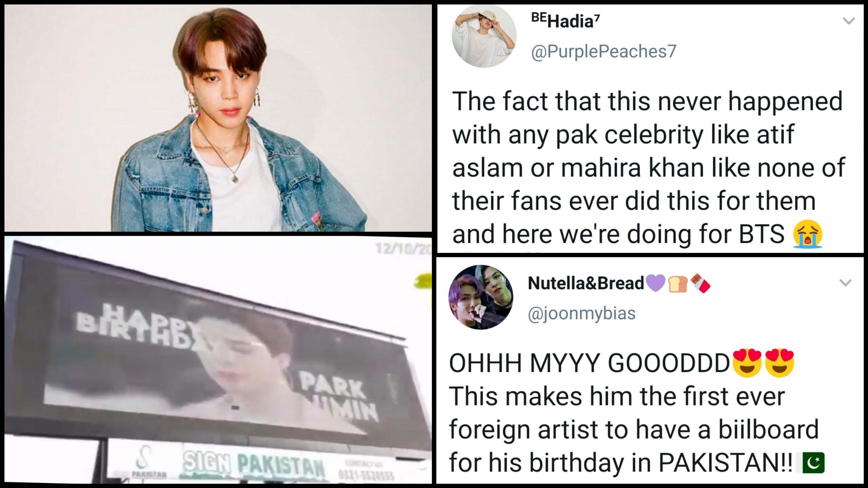
Task: Open the @joonmybias handle
Action: [x=582, y=313]
